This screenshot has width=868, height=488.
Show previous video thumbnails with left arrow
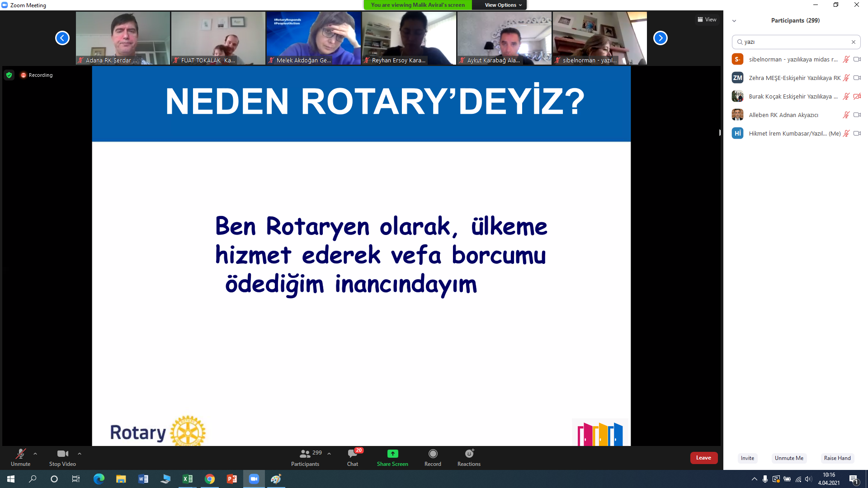tap(62, 38)
